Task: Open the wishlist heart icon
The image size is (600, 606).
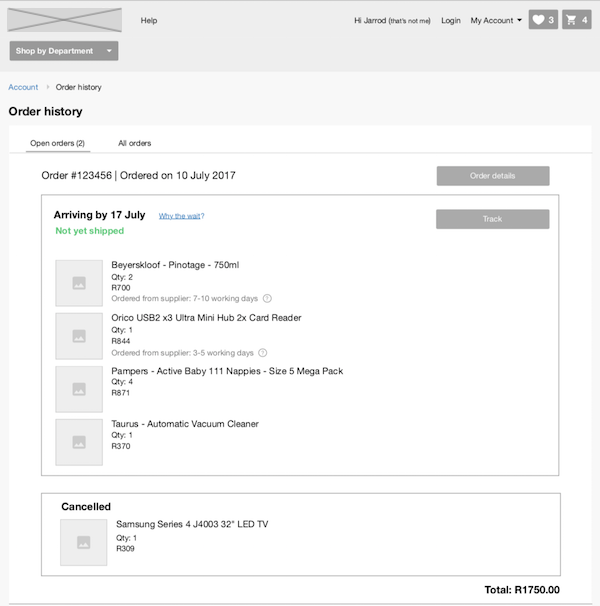Action: click(543, 20)
